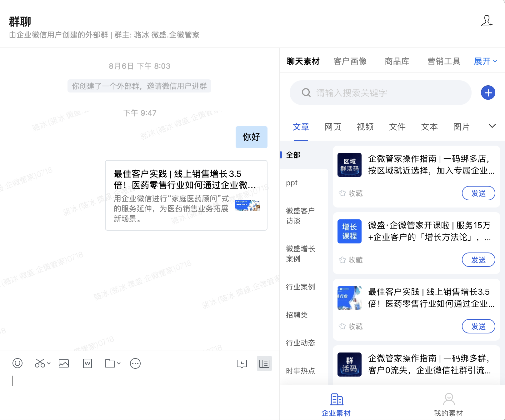Expand more tabs with 展开
Screen dimensions: 505x420
pos(485,61)
